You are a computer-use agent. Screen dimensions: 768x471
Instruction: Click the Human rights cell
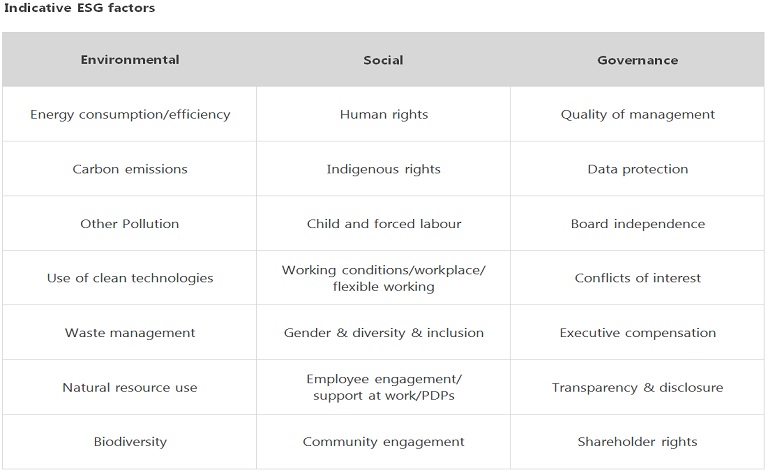383,114
